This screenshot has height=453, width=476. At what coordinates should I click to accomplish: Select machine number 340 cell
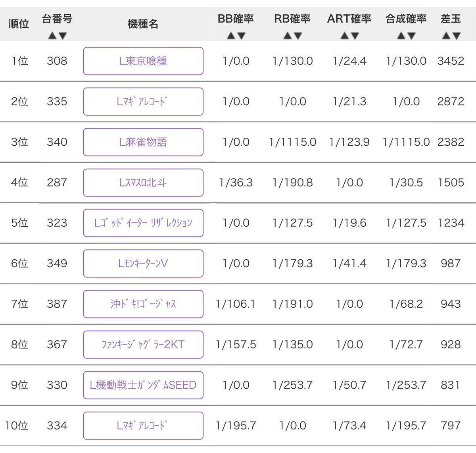[57, 142]
